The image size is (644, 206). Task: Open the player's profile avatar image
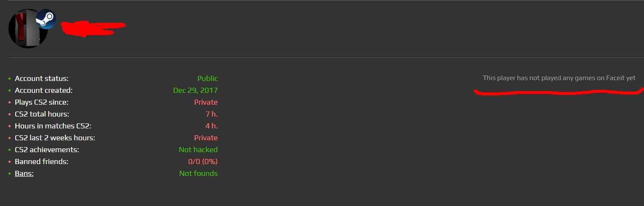coord(28,28)
